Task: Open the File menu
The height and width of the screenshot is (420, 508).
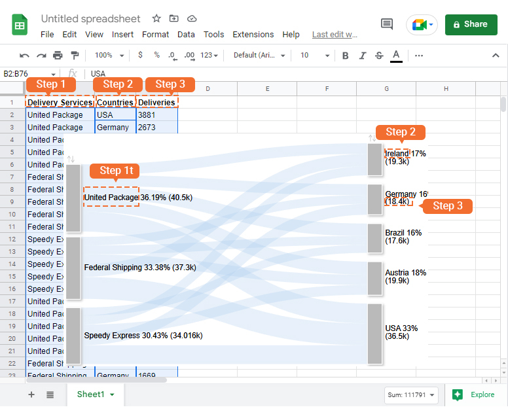Action: click(x=47, y=34)
